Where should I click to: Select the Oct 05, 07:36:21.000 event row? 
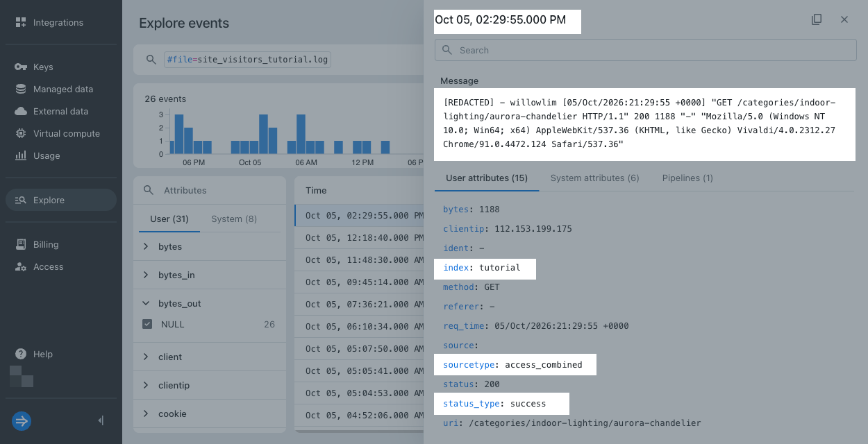[359, 305]
